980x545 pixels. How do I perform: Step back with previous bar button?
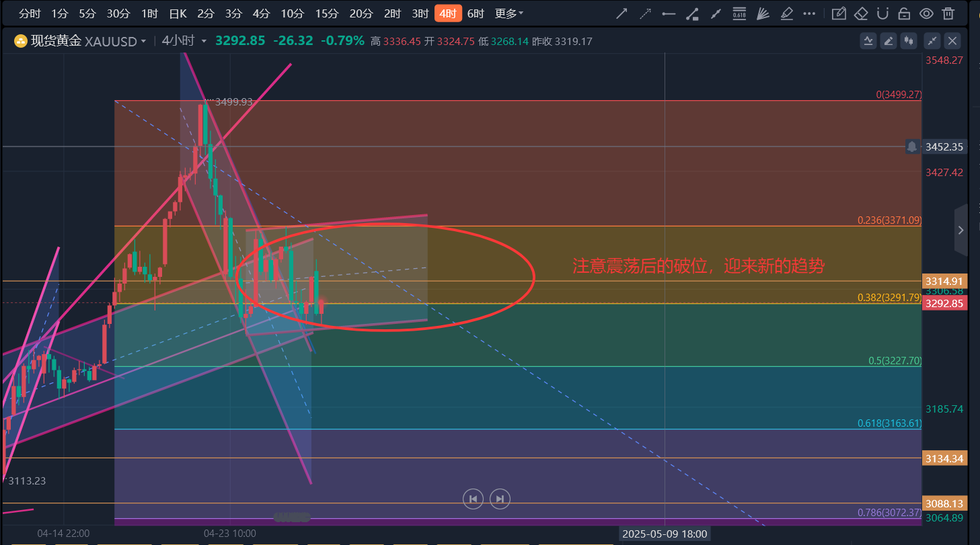pos(473,499)
